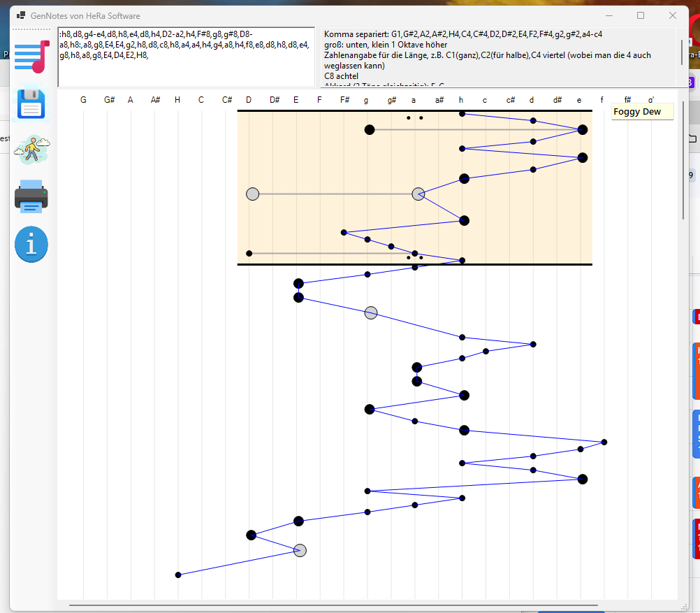Maximize the GenNotes window
The width and height of the screenshot is (700, 613).
(x=640, y=15)
